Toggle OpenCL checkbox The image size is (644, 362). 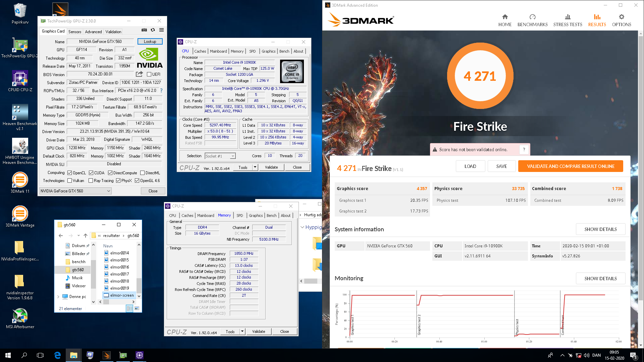coord(70,173)
